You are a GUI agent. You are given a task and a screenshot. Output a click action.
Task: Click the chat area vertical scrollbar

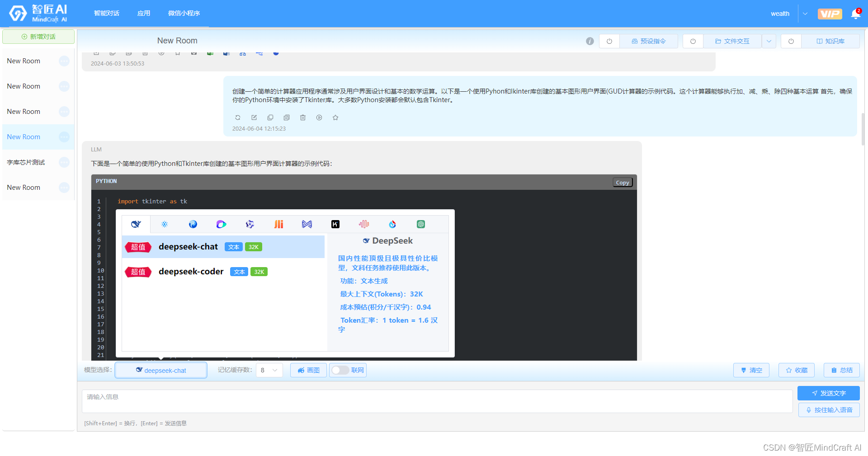click(x=863, y=129)
